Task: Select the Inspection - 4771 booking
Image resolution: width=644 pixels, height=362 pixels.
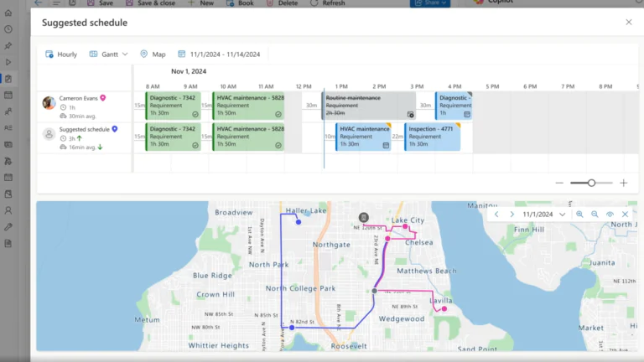Action: click(x=432, y=137)
